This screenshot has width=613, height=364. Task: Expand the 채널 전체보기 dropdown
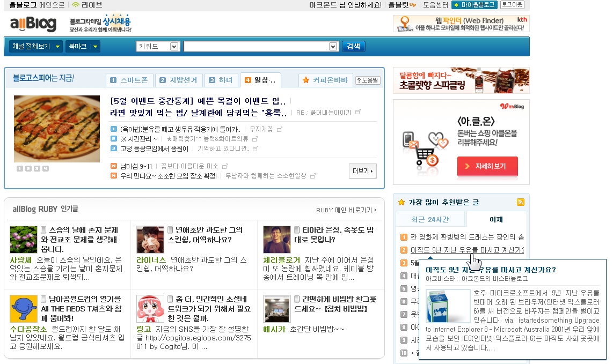pyautogui.click(x=35, y=47)
